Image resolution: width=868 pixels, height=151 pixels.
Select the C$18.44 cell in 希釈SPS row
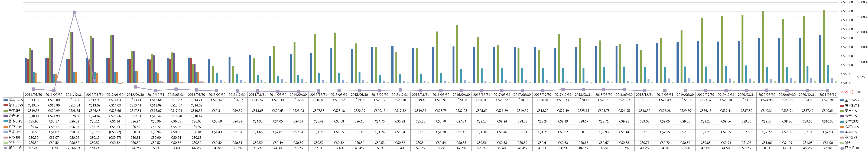pyautogui.click(x=34, y=116)
